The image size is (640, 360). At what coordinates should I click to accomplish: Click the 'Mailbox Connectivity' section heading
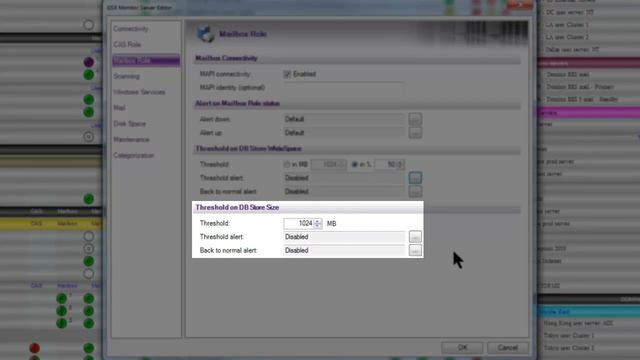tap(226, 58)
